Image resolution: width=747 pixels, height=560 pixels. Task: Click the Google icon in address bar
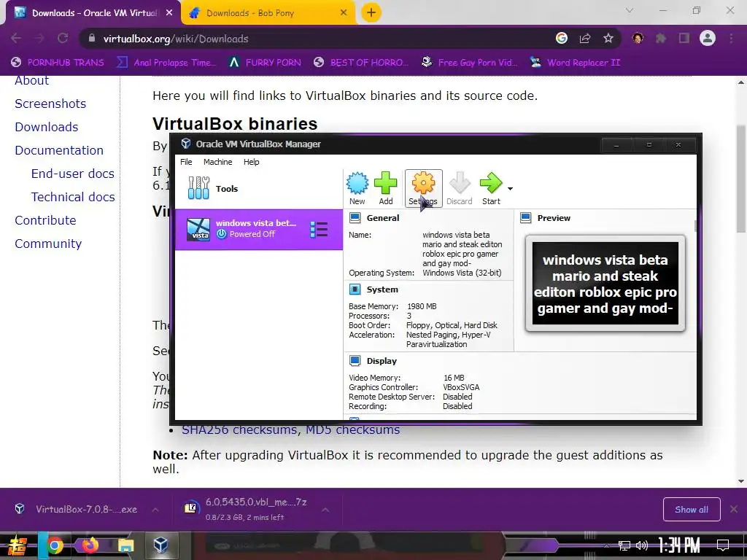[562, 38]
